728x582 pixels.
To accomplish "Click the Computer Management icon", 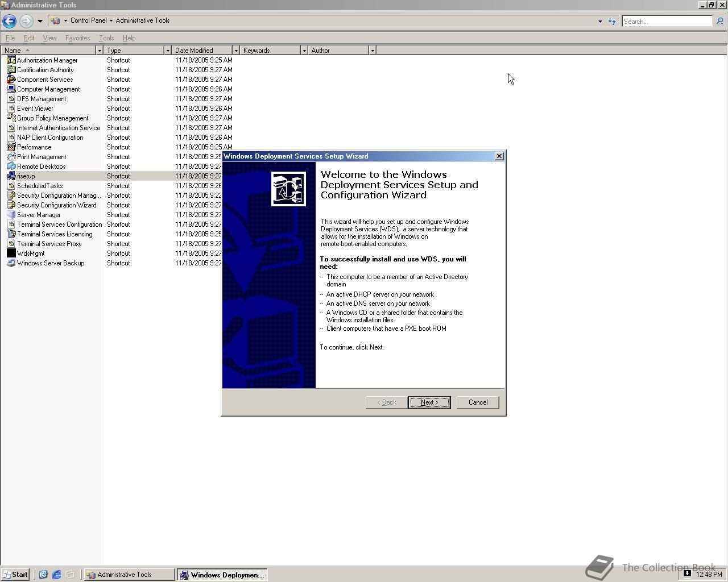I will (x=11, y=89).
